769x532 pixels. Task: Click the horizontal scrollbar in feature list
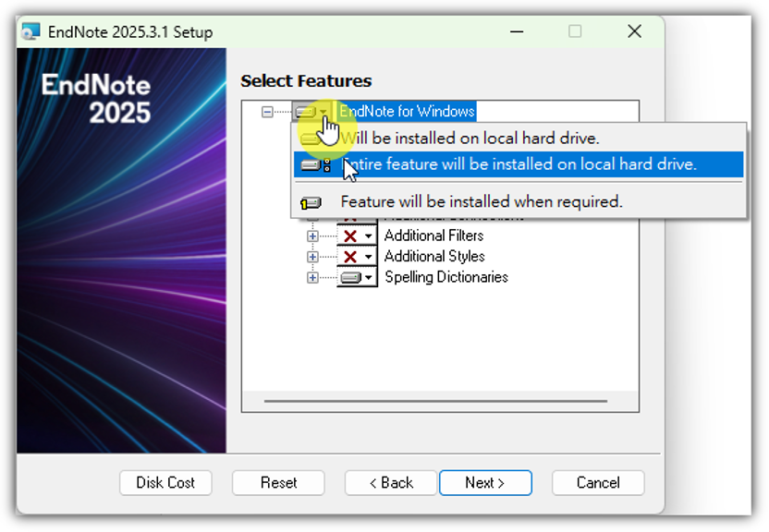pyautogui.click(x=435, y=401)
